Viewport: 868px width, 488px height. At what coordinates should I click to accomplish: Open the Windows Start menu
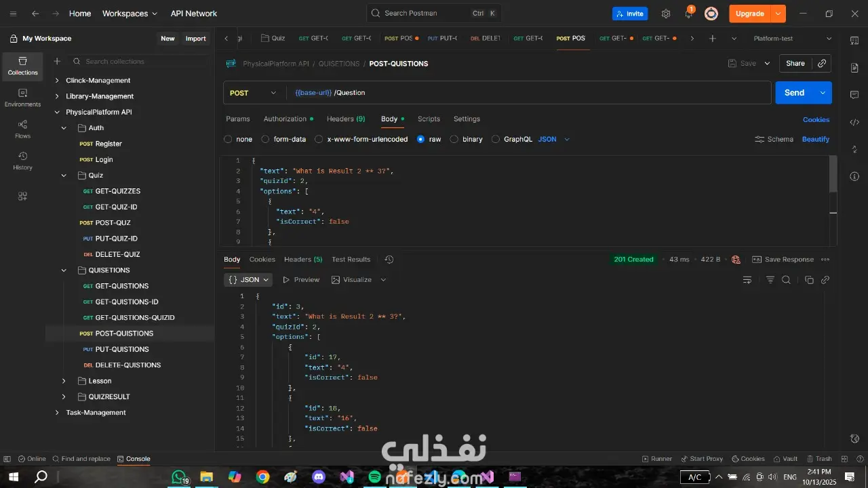(14, 477)
